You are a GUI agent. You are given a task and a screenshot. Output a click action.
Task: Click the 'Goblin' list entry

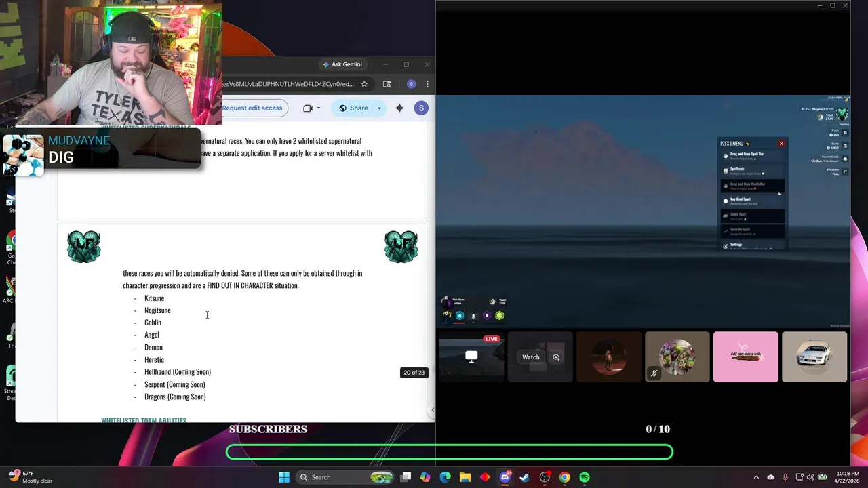pyautogui.click(x=153, y=323)
